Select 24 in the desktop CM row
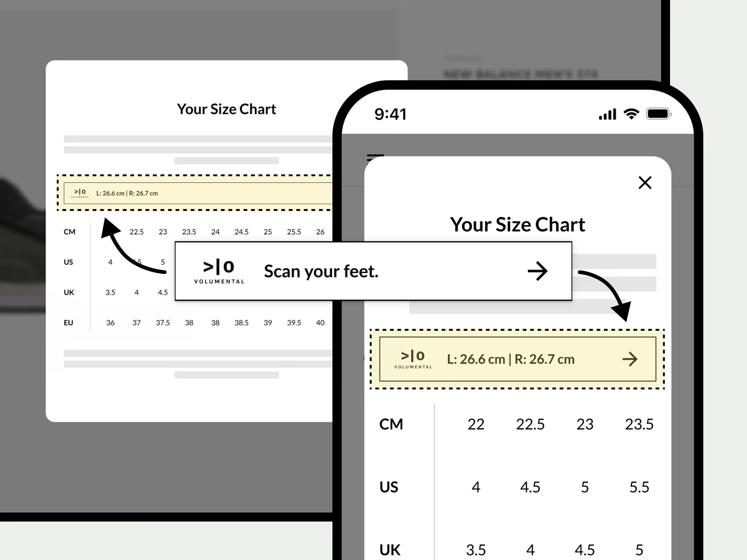Screen dimensions: 747x560 coord(215,232)
